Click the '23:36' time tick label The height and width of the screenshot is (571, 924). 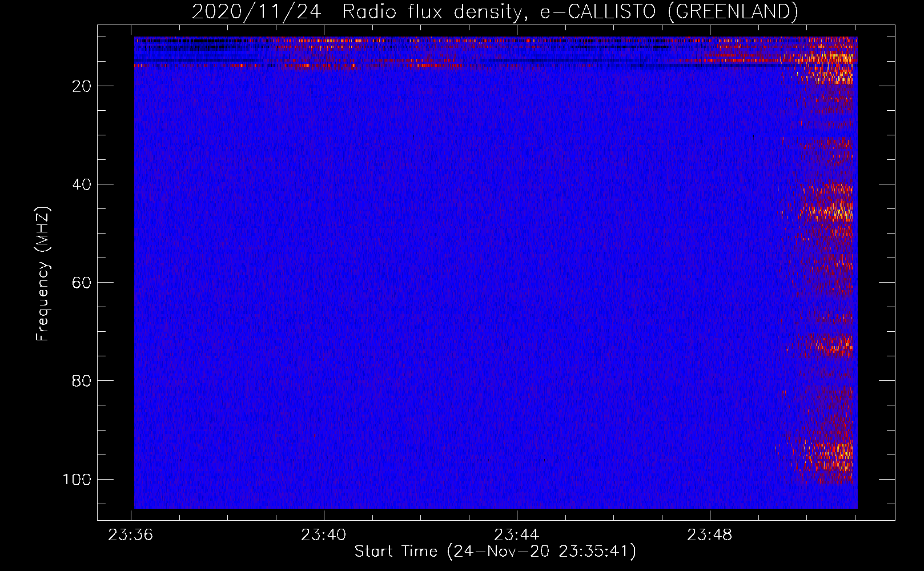point(131,535)
